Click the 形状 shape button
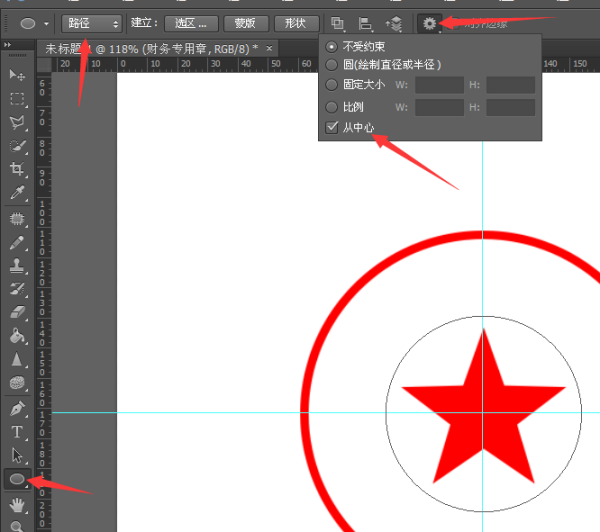This screenshot has width=600, height=532. point(297,24)
